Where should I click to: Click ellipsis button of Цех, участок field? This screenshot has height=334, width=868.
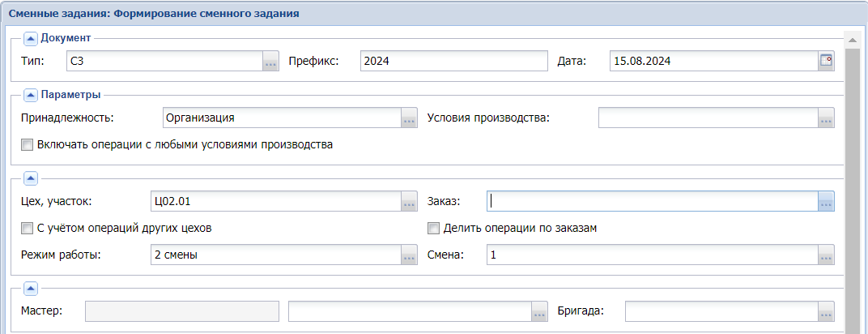click(x=409, y=203)
